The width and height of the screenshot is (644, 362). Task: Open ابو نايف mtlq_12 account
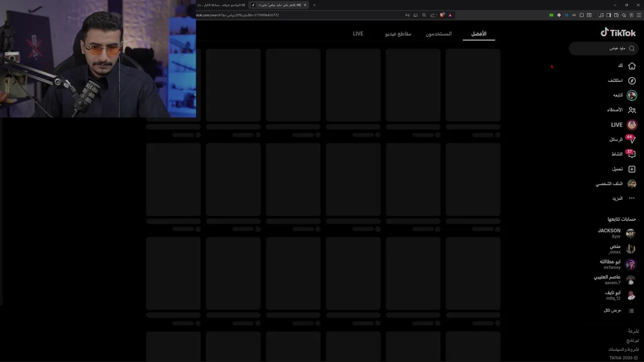pyautogui.click(x=620, y=295)
